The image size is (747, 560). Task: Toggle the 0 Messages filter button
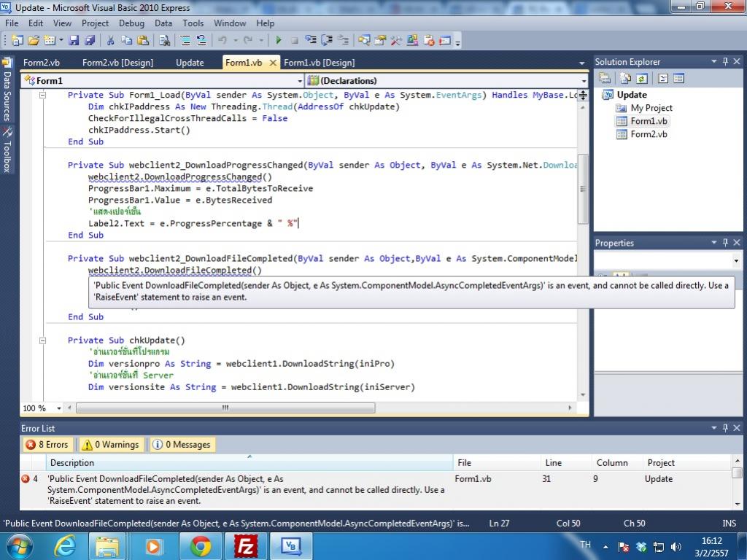pyautogui.click(x=182, y=445)
